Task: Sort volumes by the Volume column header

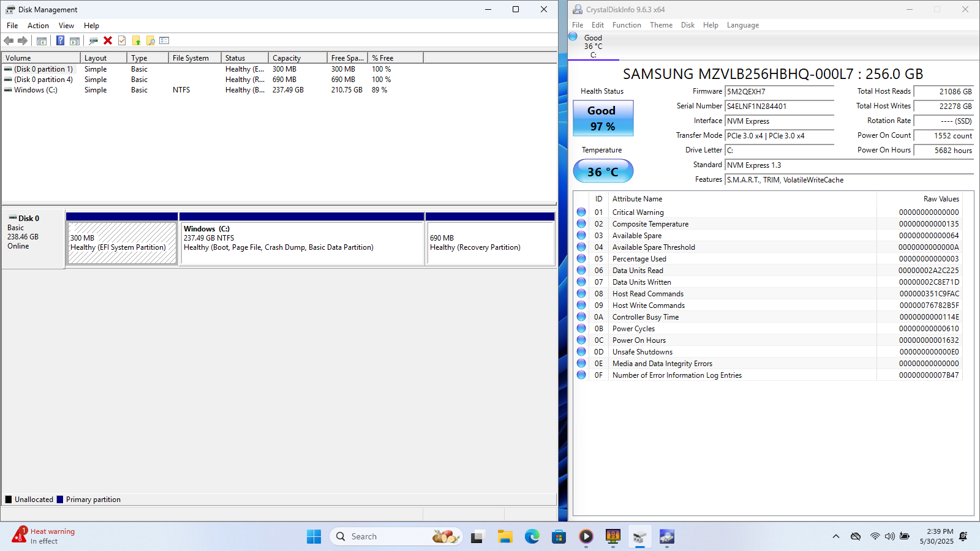Action: coord(41,58)
